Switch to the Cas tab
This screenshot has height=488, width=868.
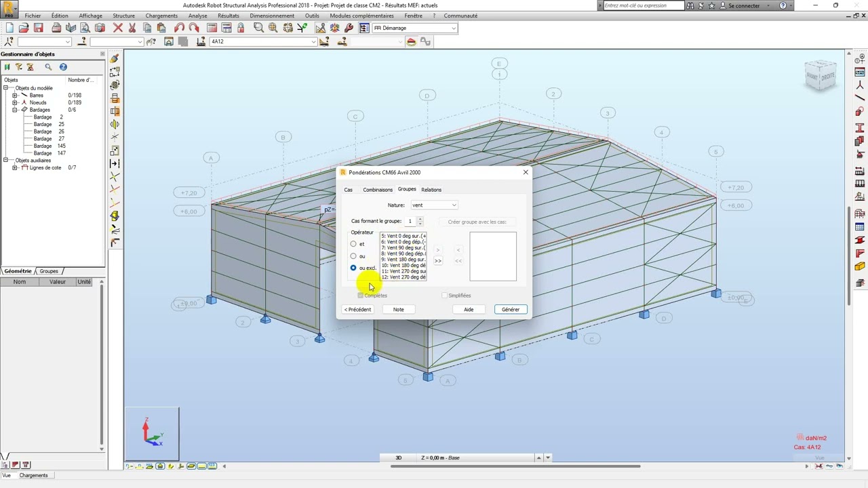click(348, 190)
